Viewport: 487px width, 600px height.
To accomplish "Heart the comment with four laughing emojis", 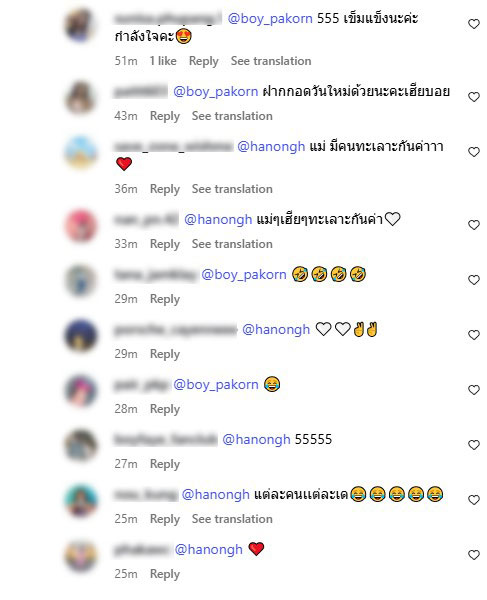I will [x=474, y=280].
